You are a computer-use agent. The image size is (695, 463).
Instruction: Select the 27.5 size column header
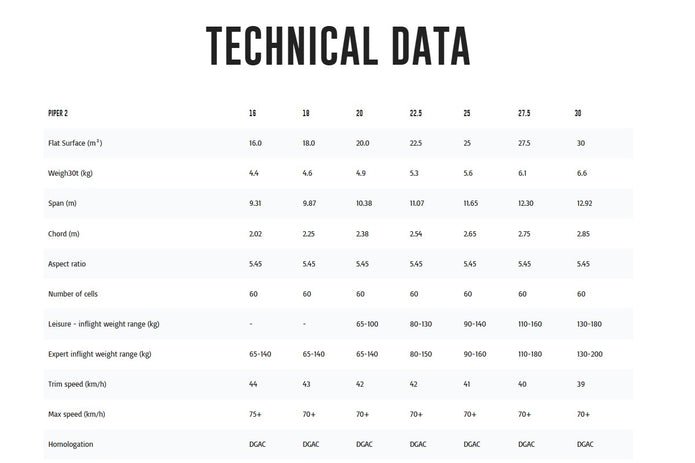pos(524,113)
